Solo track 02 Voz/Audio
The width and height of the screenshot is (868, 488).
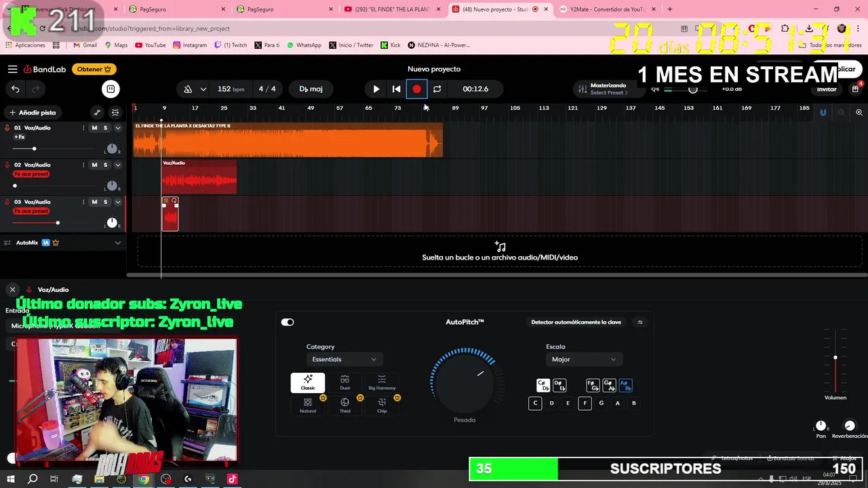coord(105,165)
